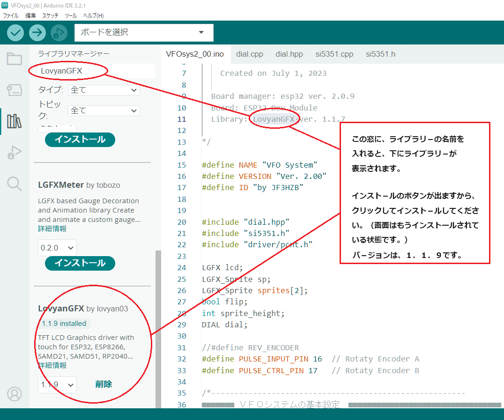This screenshot has height=420, width=504.
Task: Expand the Topic filter dropdown
Action: coord(104,111)
